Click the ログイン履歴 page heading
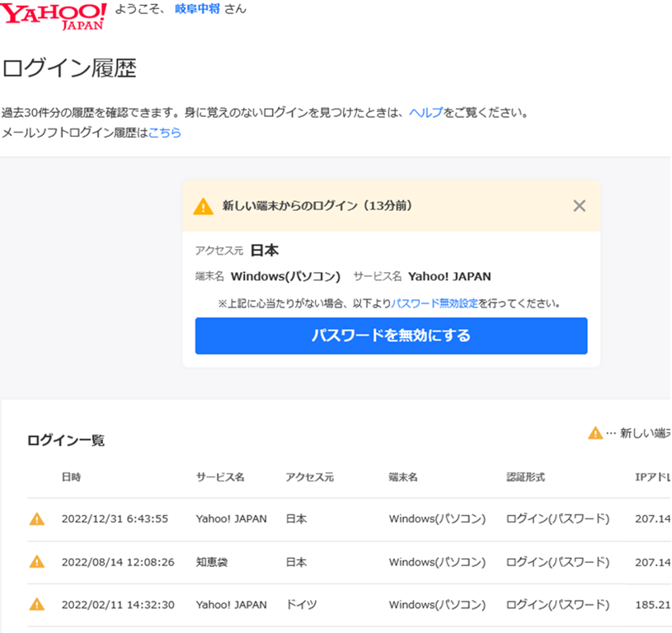 click(x=69, y=69)
